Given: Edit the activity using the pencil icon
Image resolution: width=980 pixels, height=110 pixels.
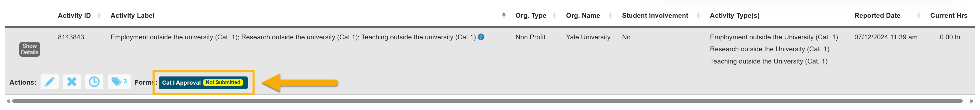Looking at the screenshot, I should coord(49,82).
